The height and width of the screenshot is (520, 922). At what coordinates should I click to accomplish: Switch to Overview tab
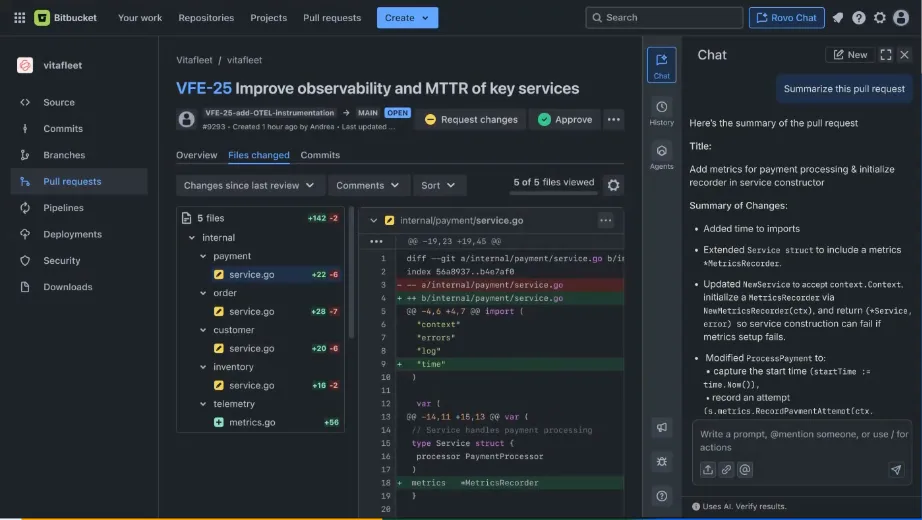point(196,155)
